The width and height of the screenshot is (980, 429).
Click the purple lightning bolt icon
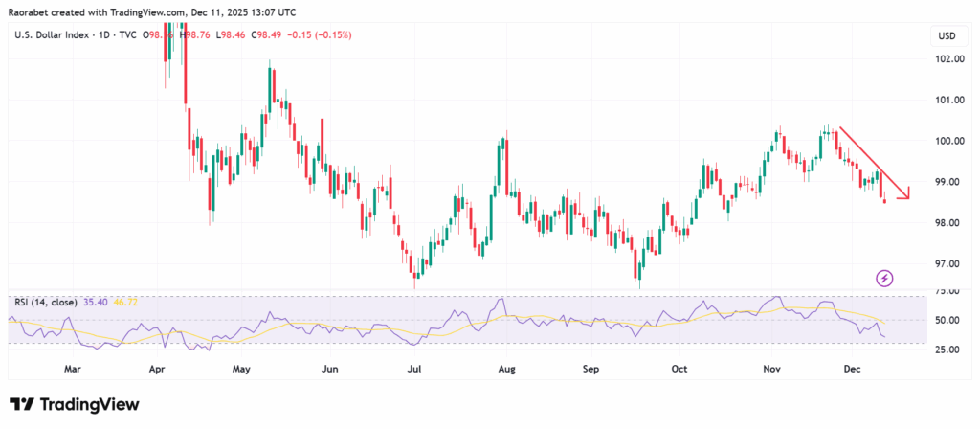pyautogui.click(x=885, y=278)
